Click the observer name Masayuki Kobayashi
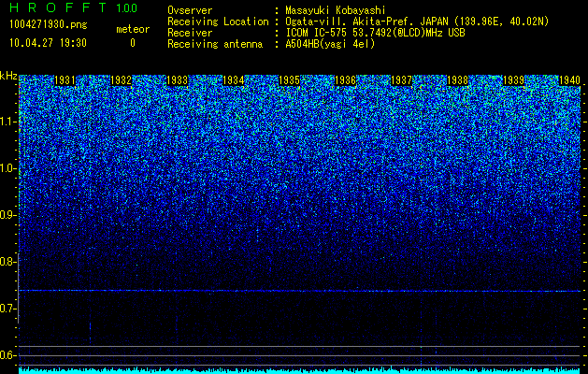Screen dimensions: 588x374 pyautogui.click(x=335, y=10)
